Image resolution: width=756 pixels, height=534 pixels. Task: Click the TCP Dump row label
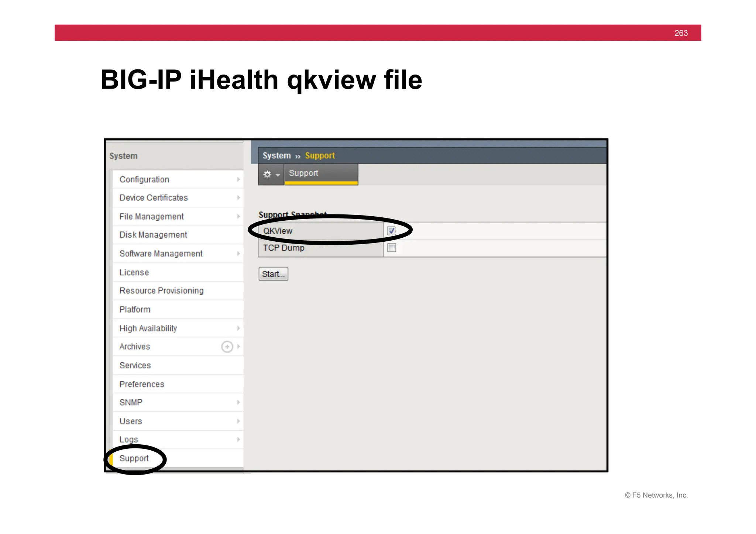click(x=283, y=248)
